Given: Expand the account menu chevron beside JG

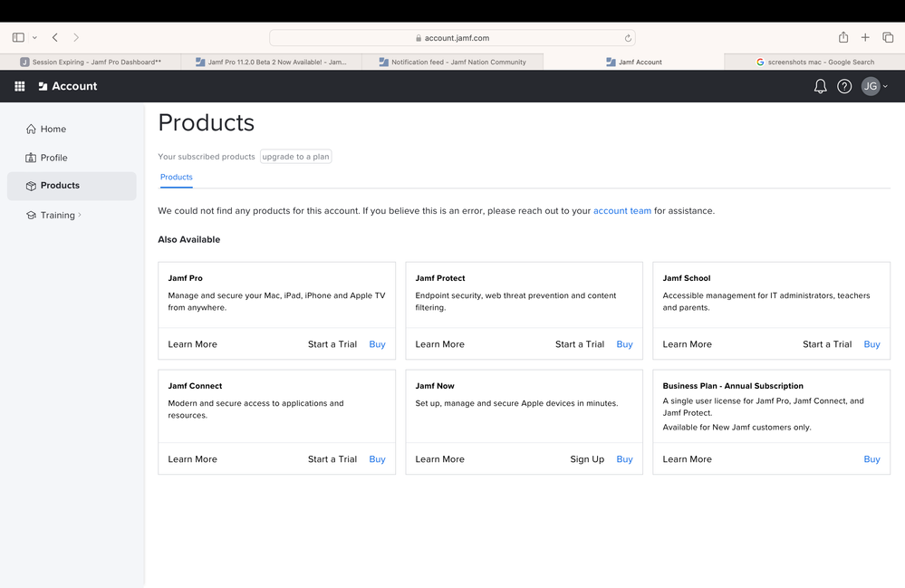Looking at the screenshot, I should 885,87.
